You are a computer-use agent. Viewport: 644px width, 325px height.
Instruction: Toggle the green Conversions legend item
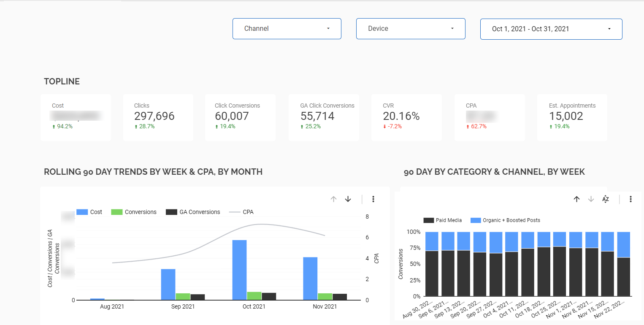pos(134,212)
